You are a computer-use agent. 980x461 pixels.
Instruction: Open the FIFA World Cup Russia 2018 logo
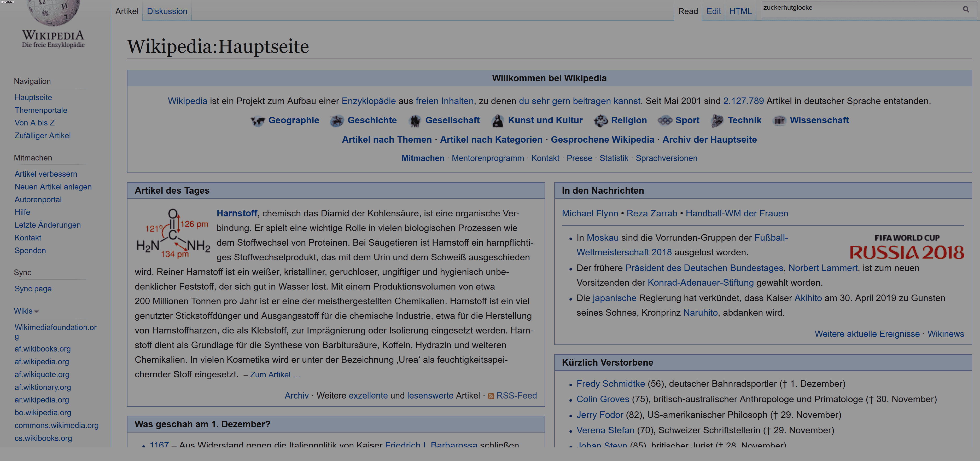[x=907, y=247]
